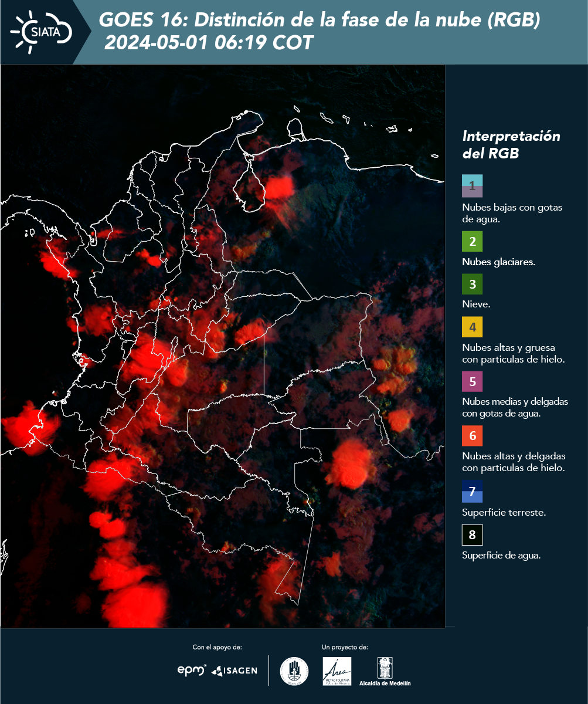Click the SIATA sun-cloud logo
588x704 pixels.
41,32
